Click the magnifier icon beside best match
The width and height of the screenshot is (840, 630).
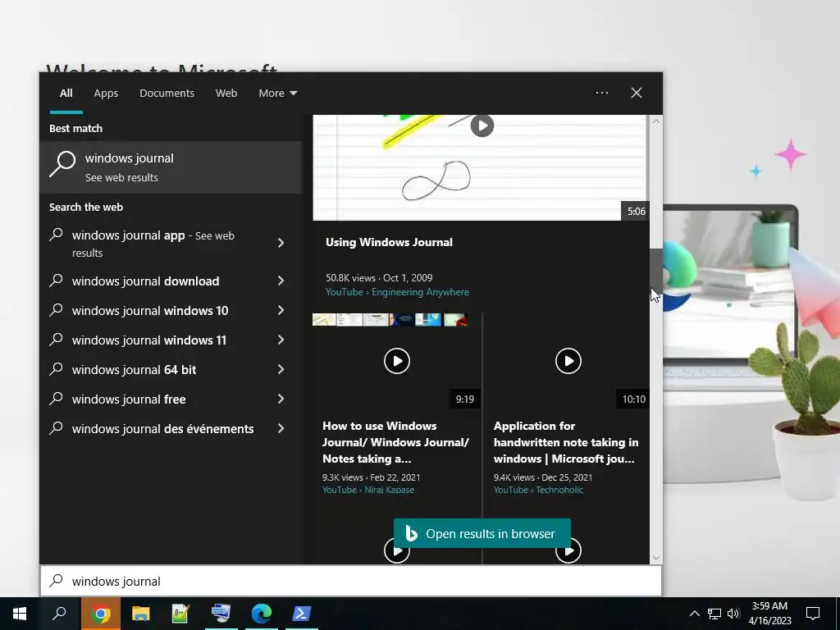tap(62, 163)
